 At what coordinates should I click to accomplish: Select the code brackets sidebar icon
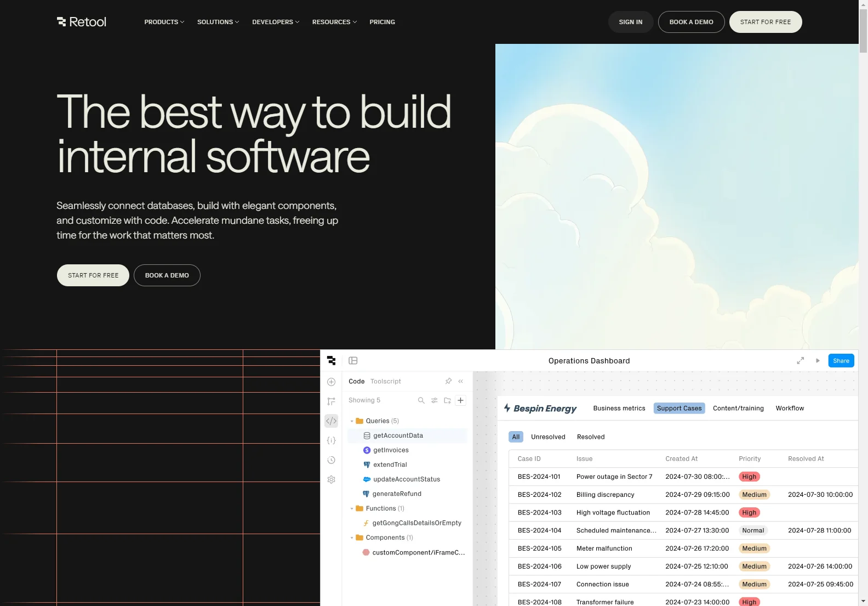[331, 421]
